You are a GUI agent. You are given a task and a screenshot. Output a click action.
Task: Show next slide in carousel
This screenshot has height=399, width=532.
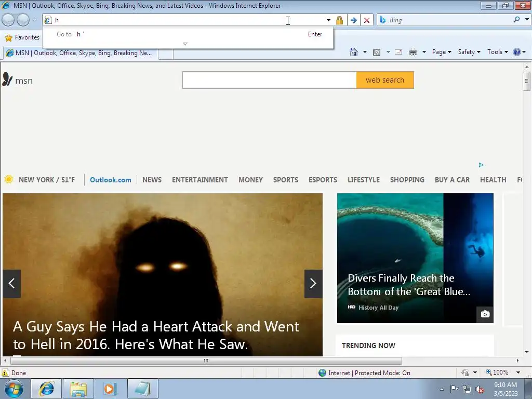pos(313,284)
